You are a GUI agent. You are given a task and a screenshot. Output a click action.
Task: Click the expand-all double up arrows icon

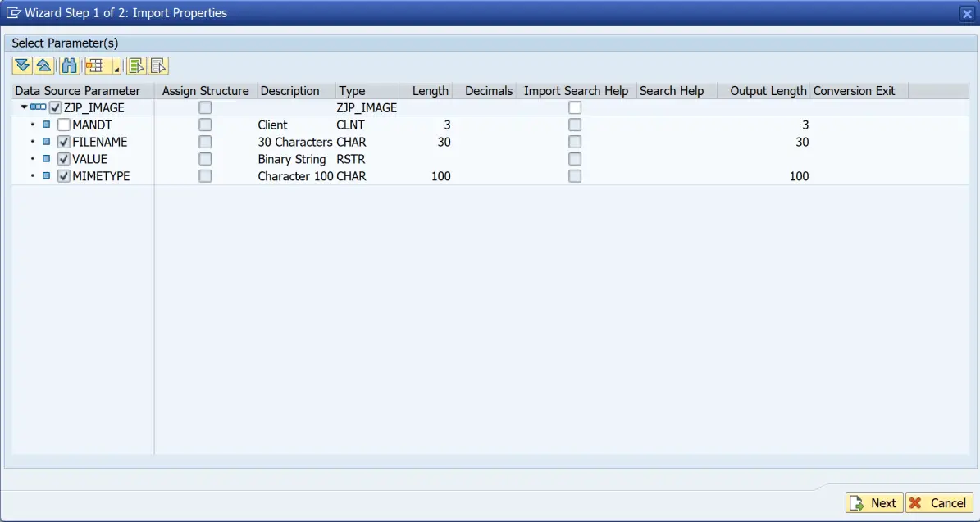[x=43, y=65]
